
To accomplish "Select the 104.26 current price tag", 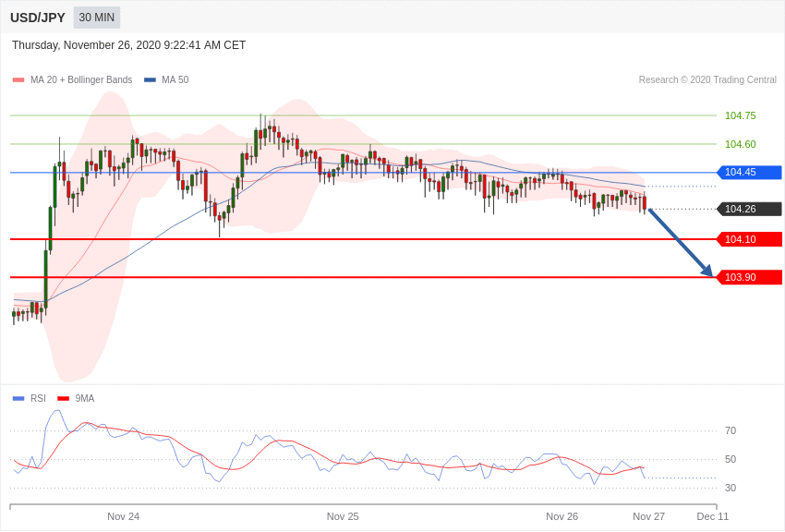I will tap(750, 209).
